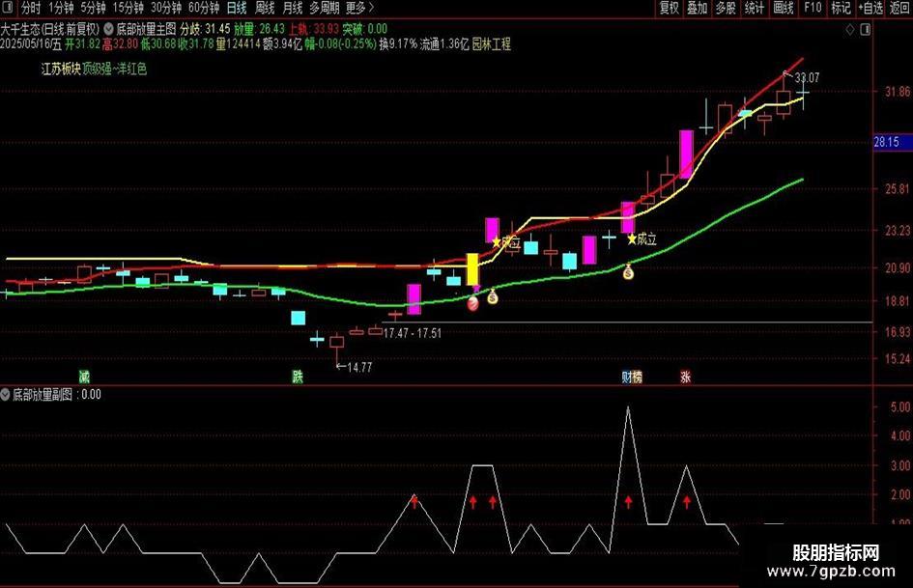Click the red ball signal icon under candles
Screen dimensions: 913x588
pos(472,303)
